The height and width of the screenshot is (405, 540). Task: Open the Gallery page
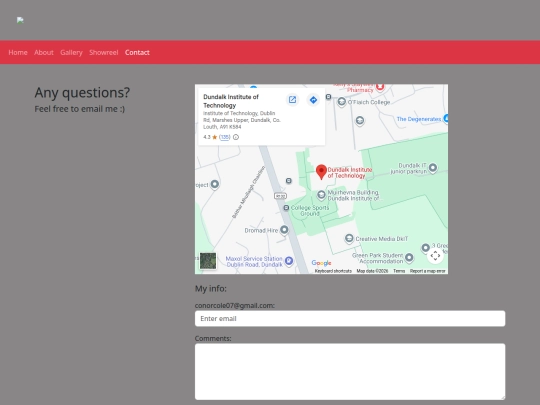[x=71, y=52]
